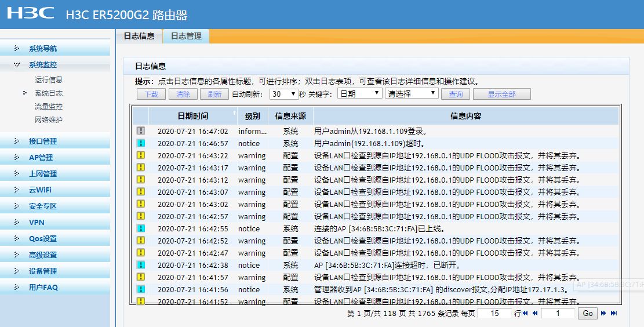Viewport: 644px width, 327px height.
Task: Click the Go page button
Action: coord(588,314)
